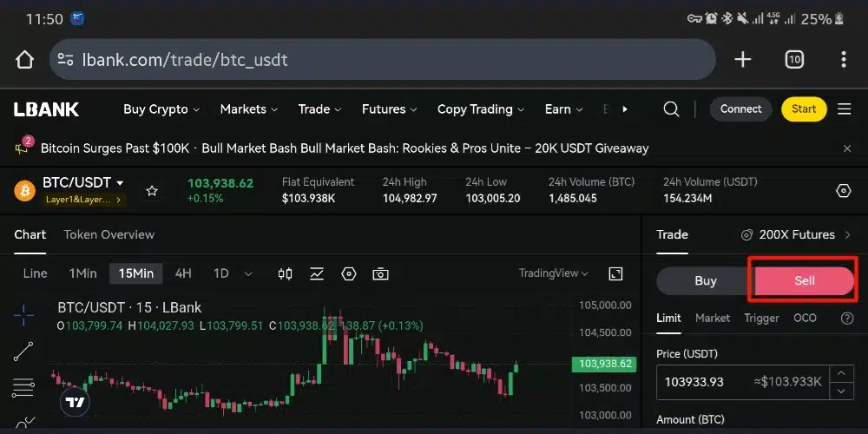Screen dimensions: 868x434
Task: Open candlestick chart type icon
Action: point(285,273)
